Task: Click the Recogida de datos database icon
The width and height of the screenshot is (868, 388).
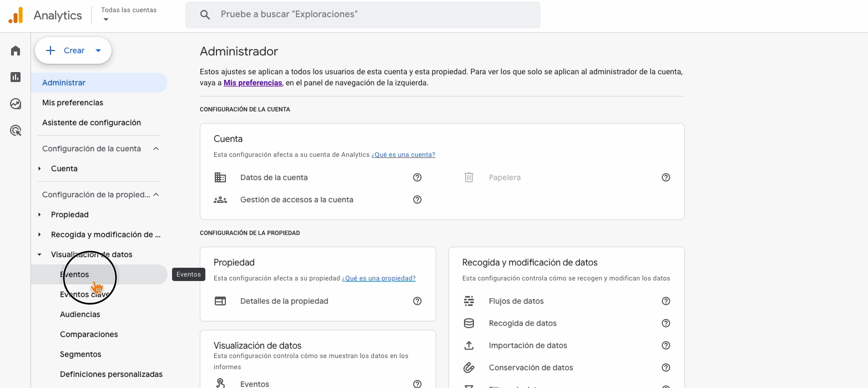Action: [469, 323]
